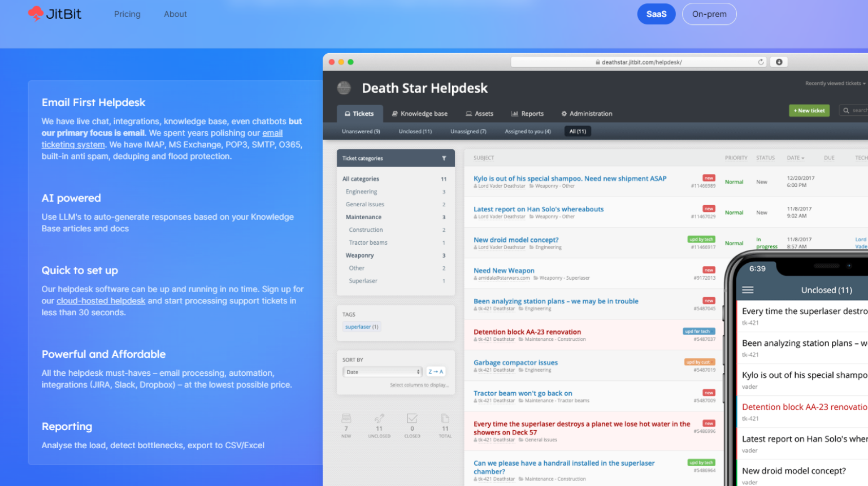Open the handrail in superlaser chamber ticket

click(564, 467)
